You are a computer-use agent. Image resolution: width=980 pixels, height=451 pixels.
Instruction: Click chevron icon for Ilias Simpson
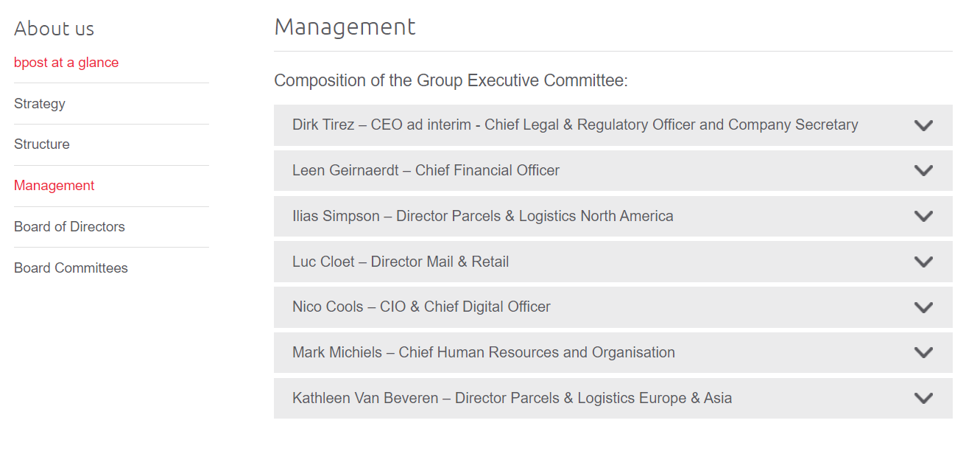coord(923,217)
